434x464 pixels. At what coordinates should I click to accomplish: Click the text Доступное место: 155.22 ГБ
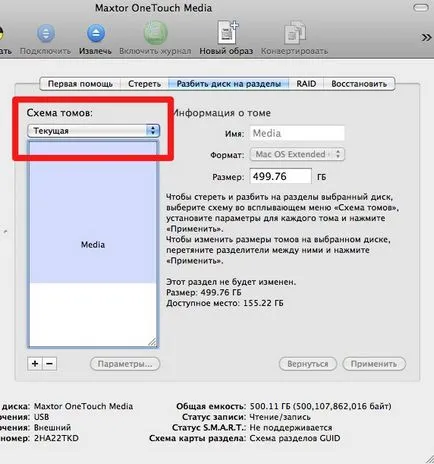point(225,303)
